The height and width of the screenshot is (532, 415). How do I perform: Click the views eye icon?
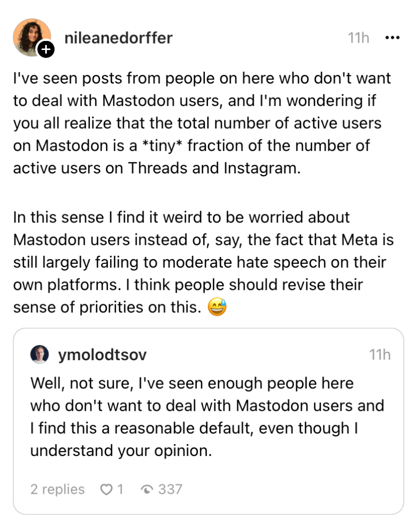pos(147,489)
